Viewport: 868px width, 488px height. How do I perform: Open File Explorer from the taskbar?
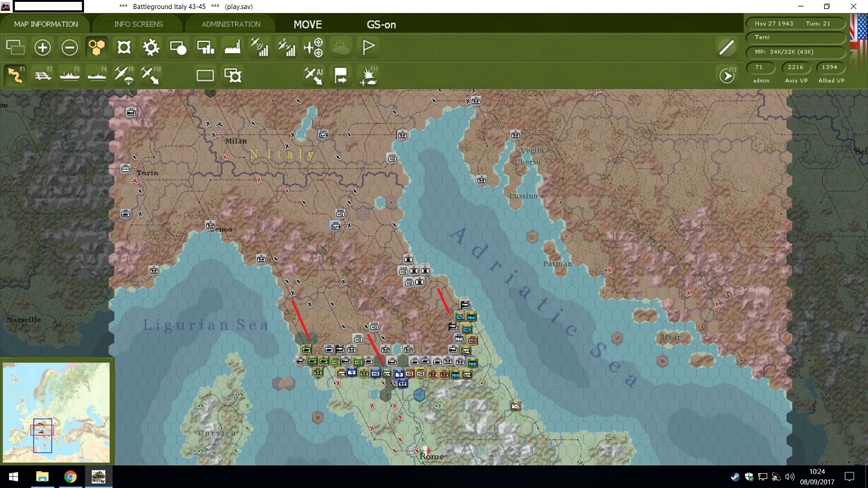(42, 477)
